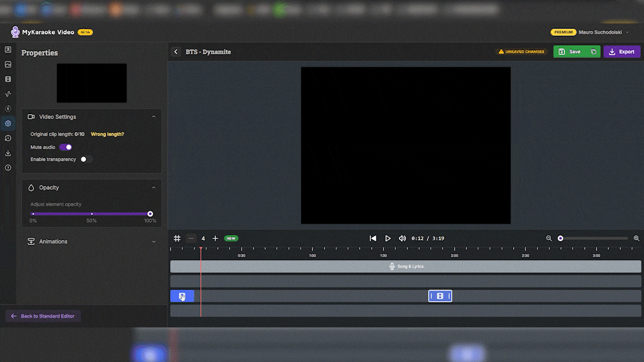Collapse the Video Settings section
The height and width of the screenshot is (362, 644).
pyautogui.click(x=153, y=117)
